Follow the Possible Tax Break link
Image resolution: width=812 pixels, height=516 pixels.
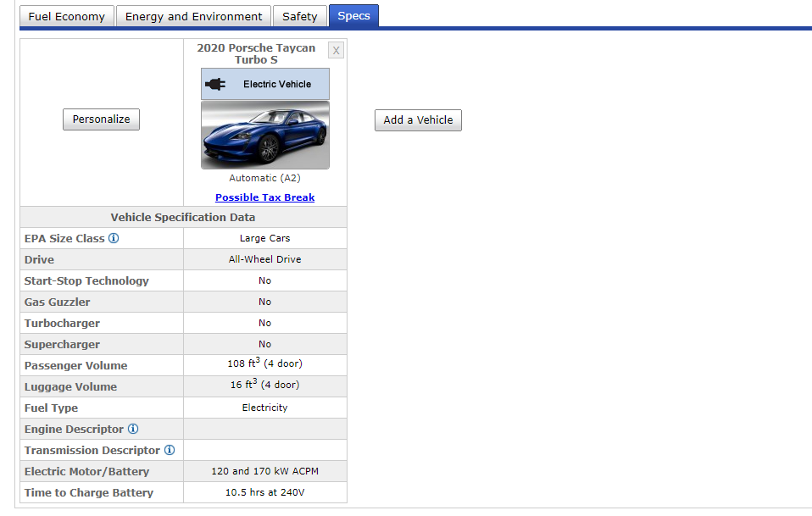pyautogui.click(x=264, y=197)
